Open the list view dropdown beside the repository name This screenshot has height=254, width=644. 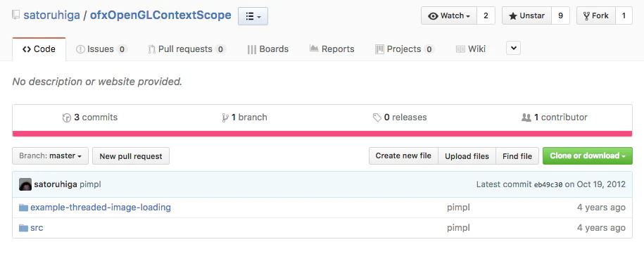pos(253,16)
